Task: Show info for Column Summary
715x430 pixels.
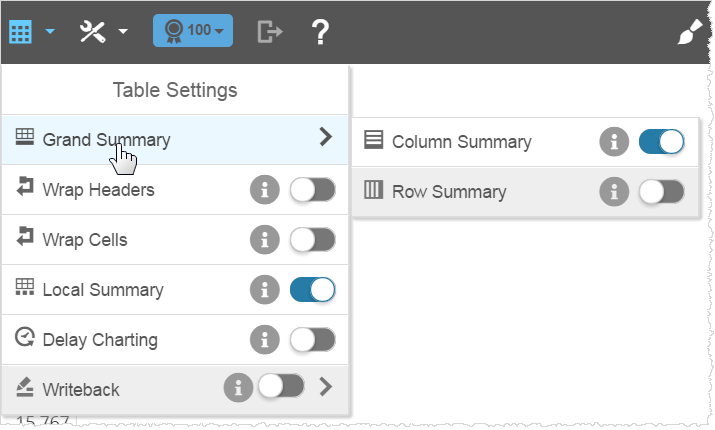Action: [614, 142]
